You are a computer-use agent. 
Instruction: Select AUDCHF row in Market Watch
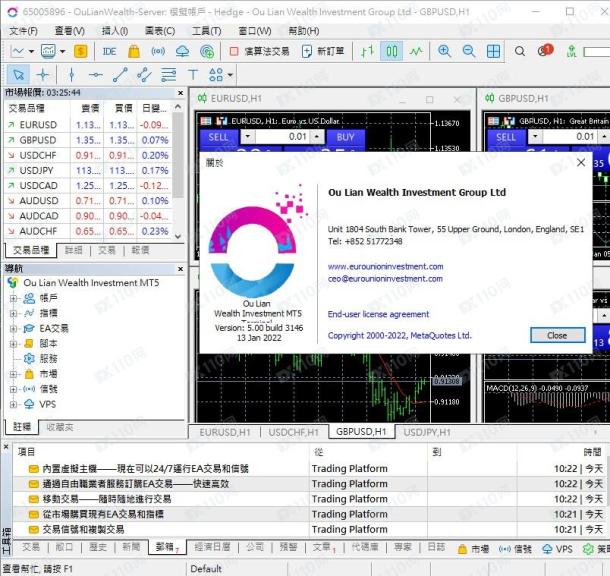[x=88, y=231]
